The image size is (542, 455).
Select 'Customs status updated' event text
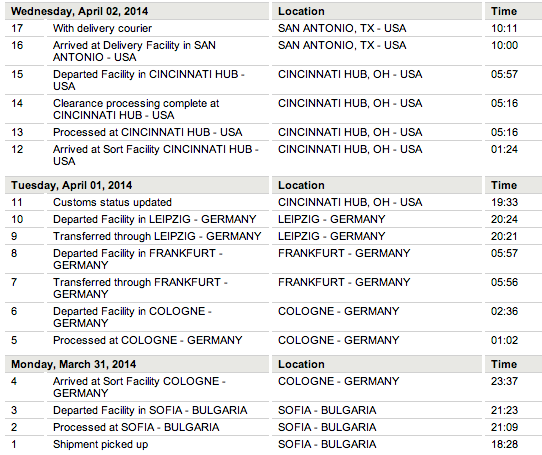(112, 202)
